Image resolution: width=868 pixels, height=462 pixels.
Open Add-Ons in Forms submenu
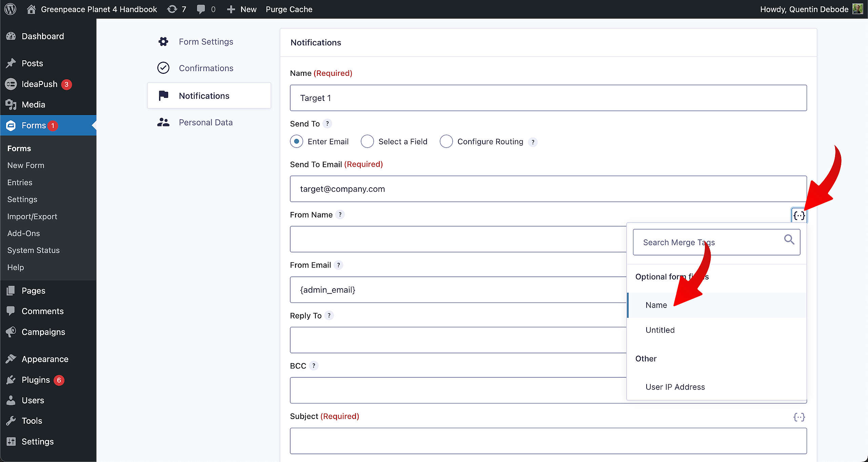23,233
